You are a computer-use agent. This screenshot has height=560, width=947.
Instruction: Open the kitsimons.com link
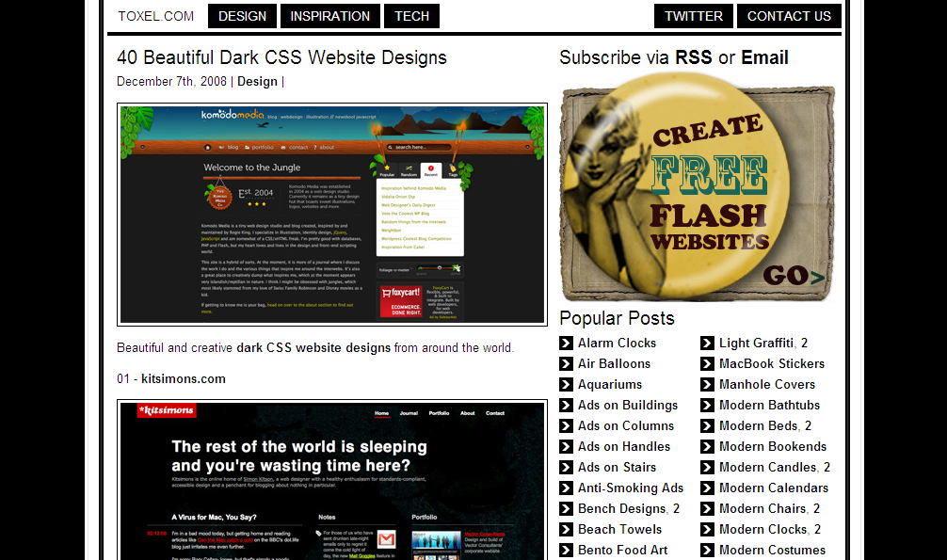pyautogui.click(x=184, y=378)
